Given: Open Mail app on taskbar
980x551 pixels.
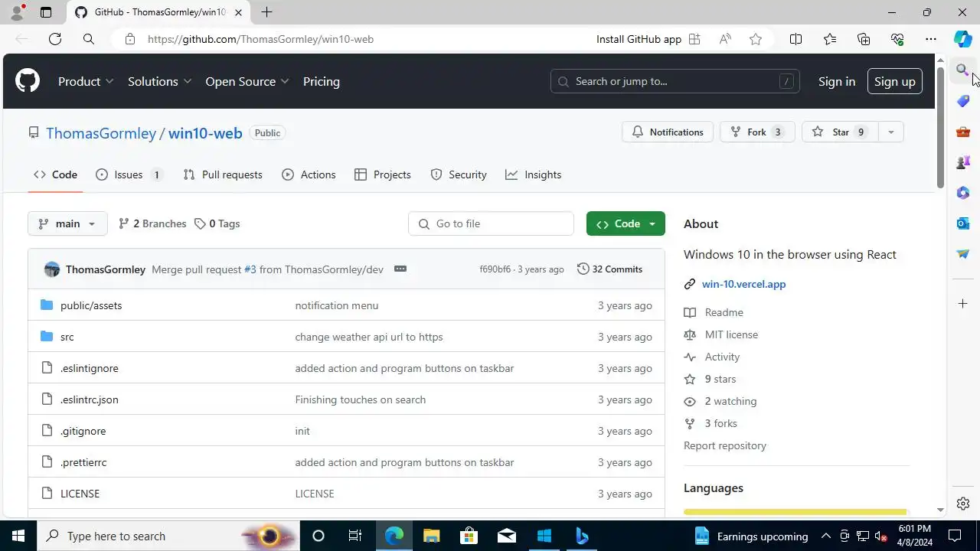Looking at the screenshot, I should coord(506,536).
